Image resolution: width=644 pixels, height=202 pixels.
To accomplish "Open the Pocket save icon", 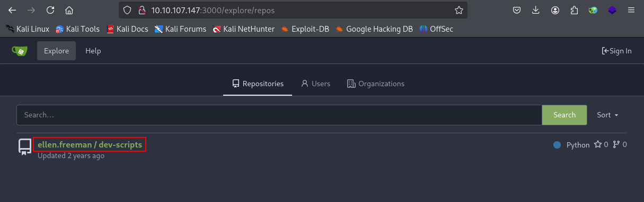I will [x=516, y=10].
